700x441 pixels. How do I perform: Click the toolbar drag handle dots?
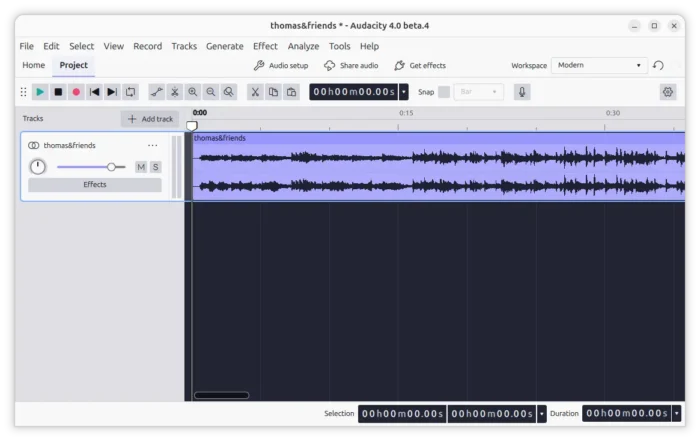click(23, 92)
